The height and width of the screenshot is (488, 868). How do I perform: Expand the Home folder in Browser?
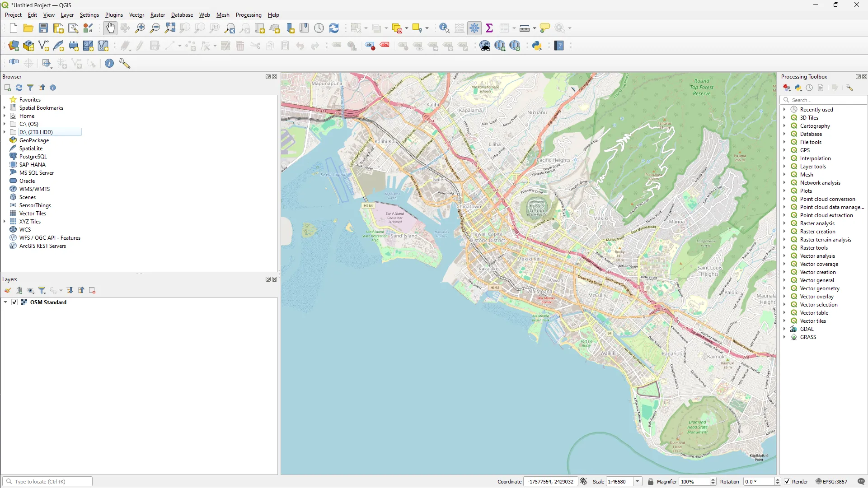[x=5, y=116]
